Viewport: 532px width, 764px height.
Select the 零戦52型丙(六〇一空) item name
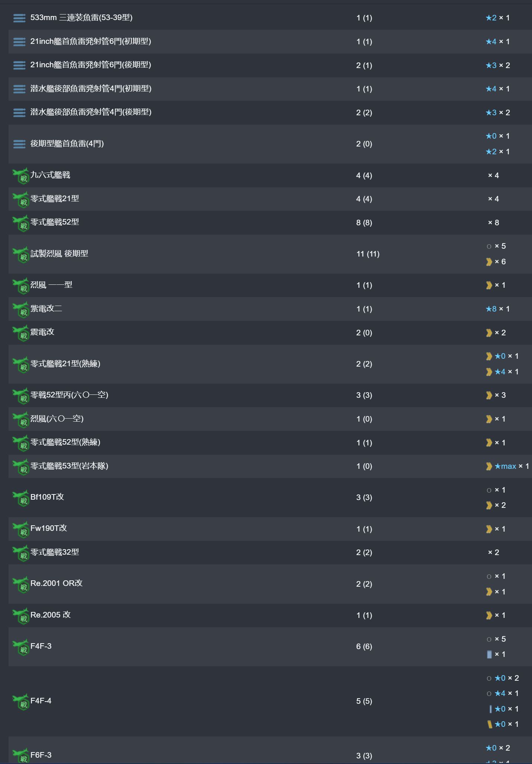(x=69, y=395)
